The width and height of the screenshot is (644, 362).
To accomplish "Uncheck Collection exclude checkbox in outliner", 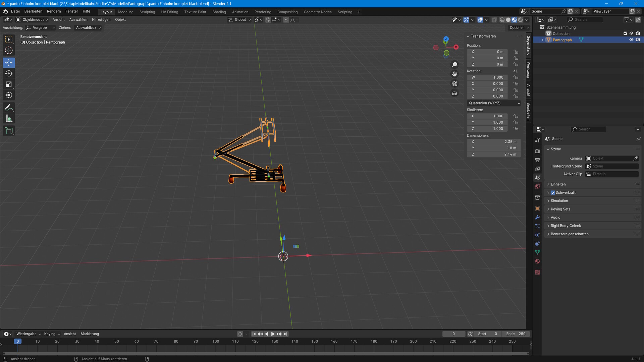I will click(x=625, y=34).
